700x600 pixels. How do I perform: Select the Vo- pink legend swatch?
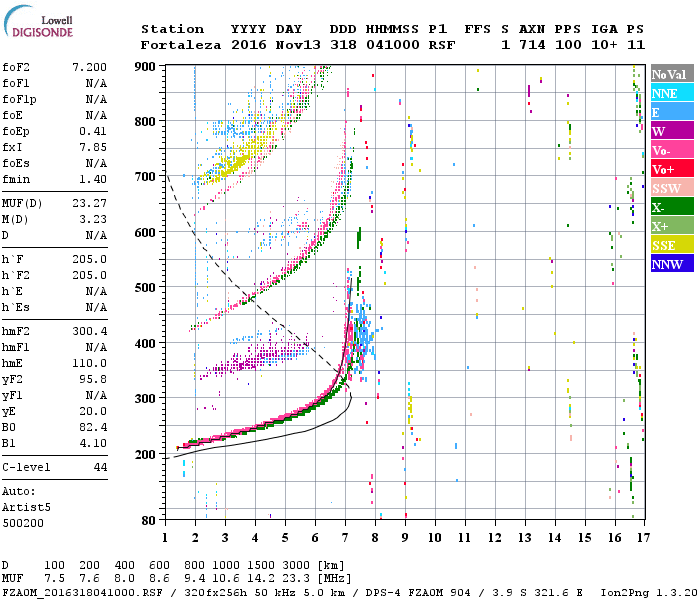(x=672, y=150)
